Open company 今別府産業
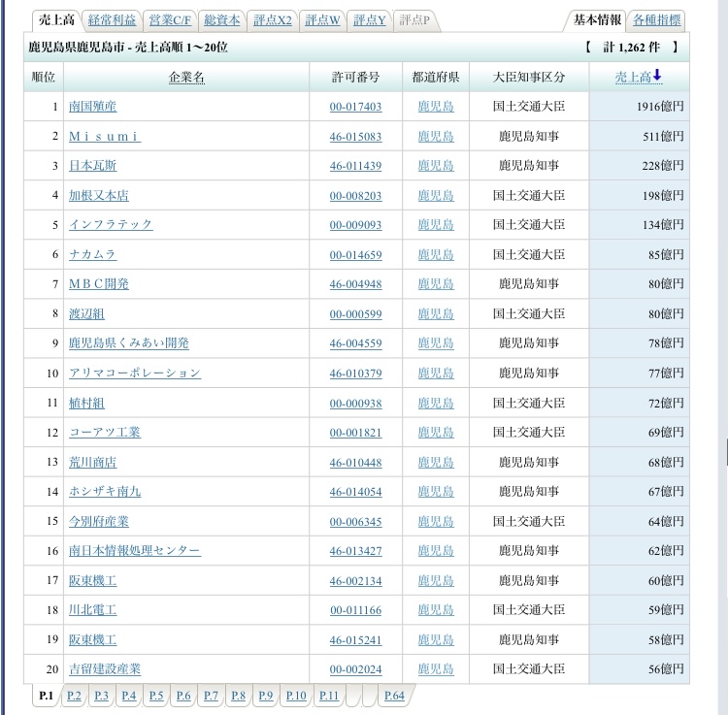The height and width of the screenshot is (715, 728). 99,522
